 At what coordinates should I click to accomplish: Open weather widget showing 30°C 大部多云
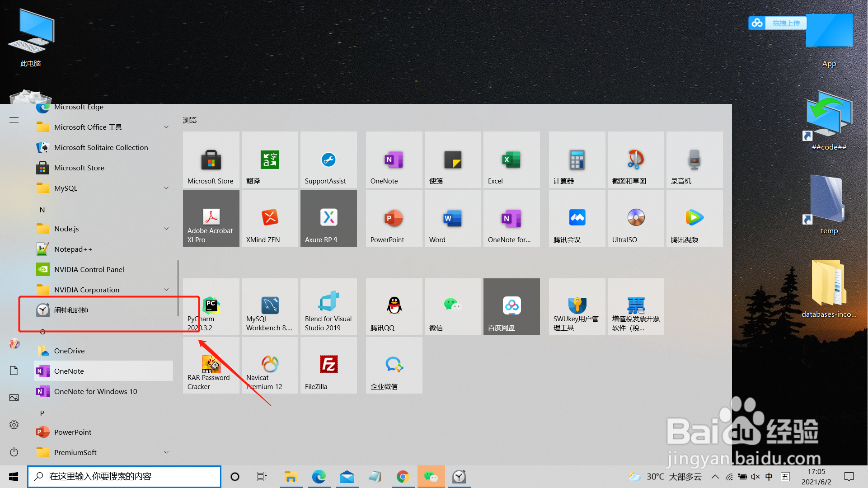[x=665, y=477]
